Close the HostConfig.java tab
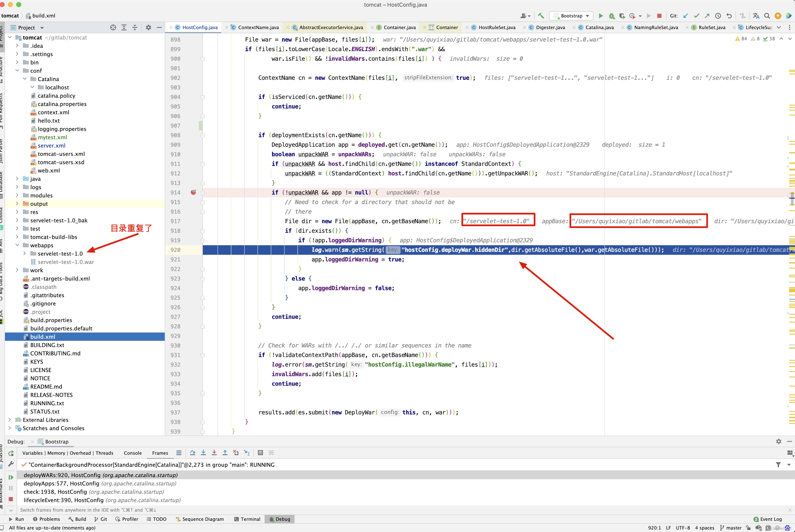This screenshot has width=795, height=532. [171, 28]
